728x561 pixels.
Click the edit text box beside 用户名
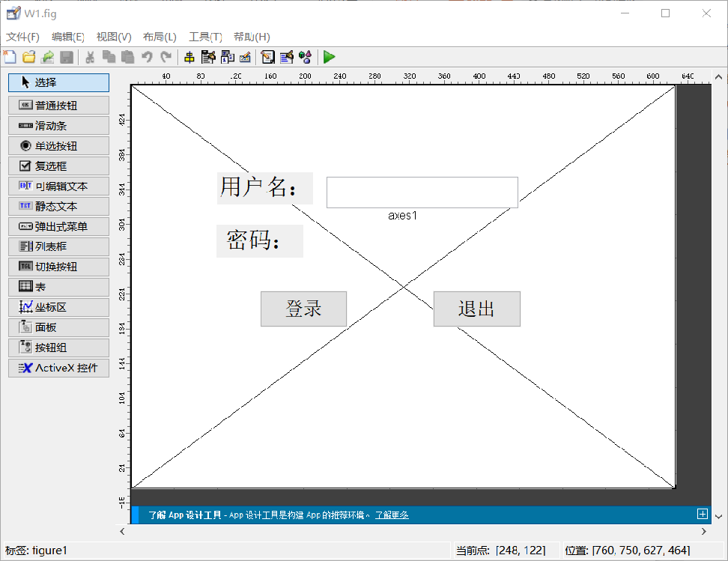[x=422, y=192]
